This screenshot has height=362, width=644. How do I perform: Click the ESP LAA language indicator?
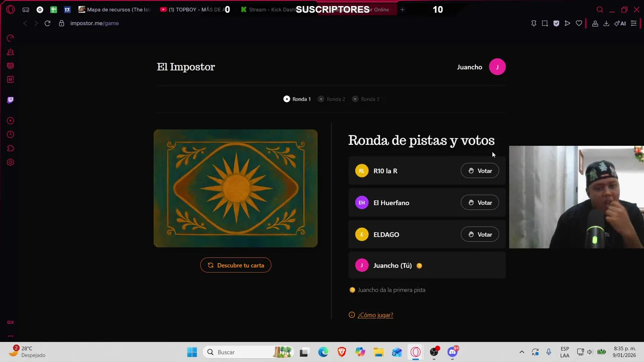tap(565, 352)
